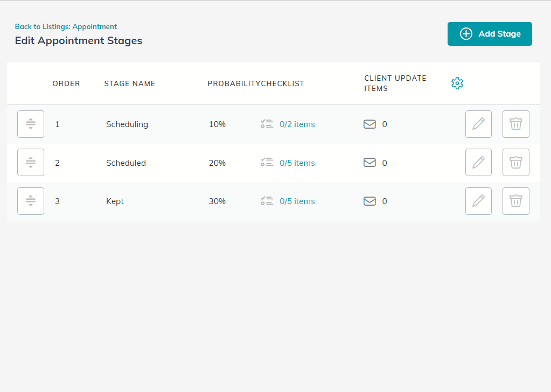This screenshot has width=551, height=392.
Task: Click the STAGE NAME column header
Action: point(130,83)
